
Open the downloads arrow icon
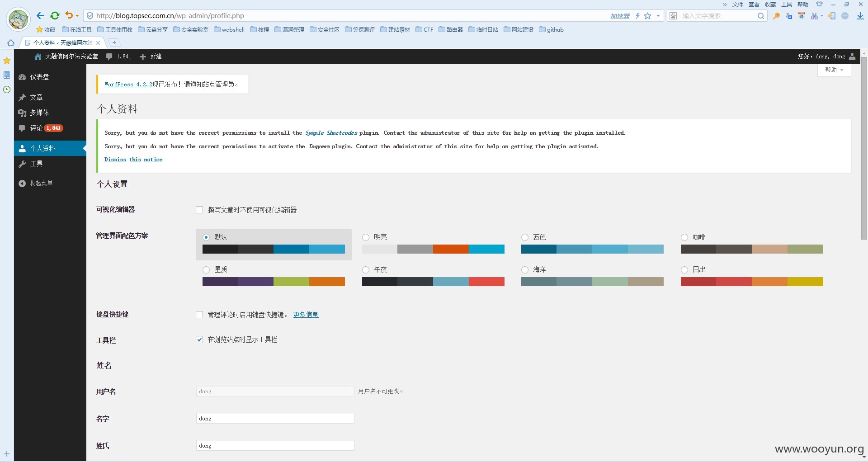[x=860, y=16]
